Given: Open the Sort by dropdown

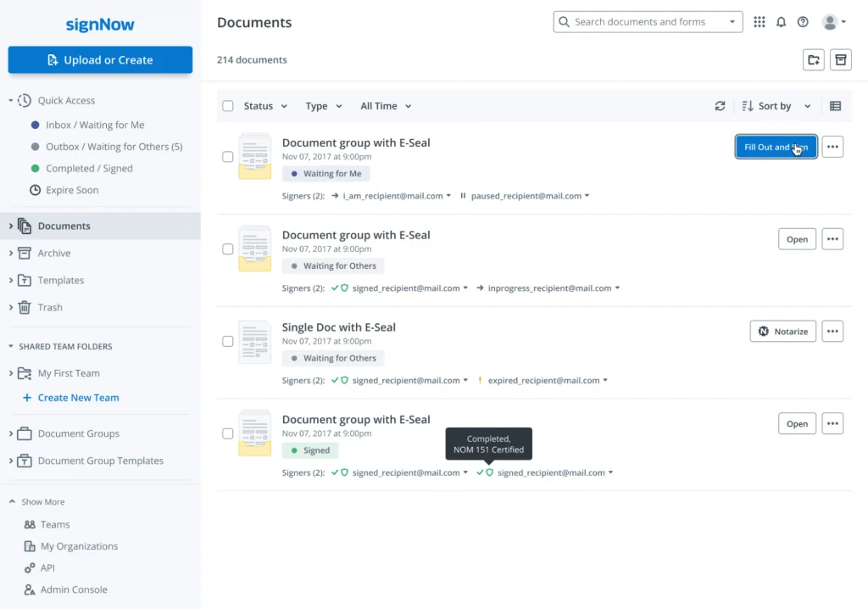Looking at the screenshot, I should tap(776, 106).
